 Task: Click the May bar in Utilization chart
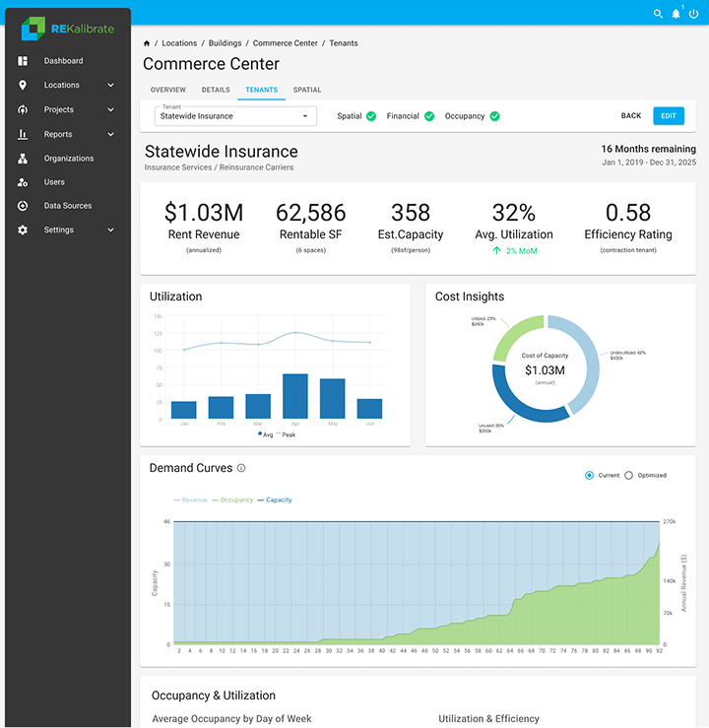click(332, 399)
